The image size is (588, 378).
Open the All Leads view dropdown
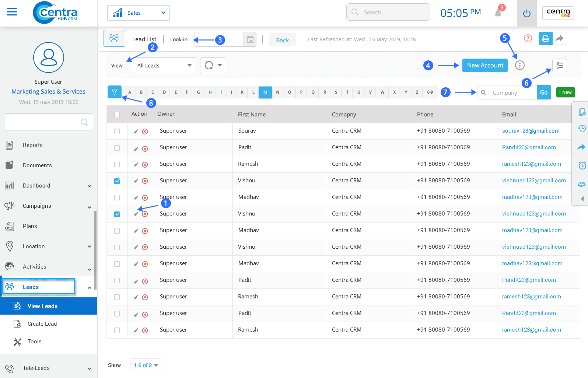[x=164, y=66]
